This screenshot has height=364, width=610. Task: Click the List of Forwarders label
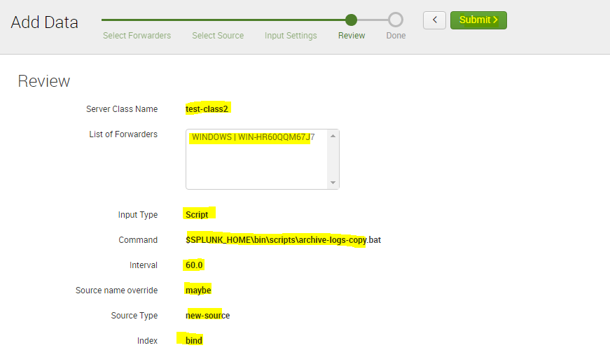point(123,134)
